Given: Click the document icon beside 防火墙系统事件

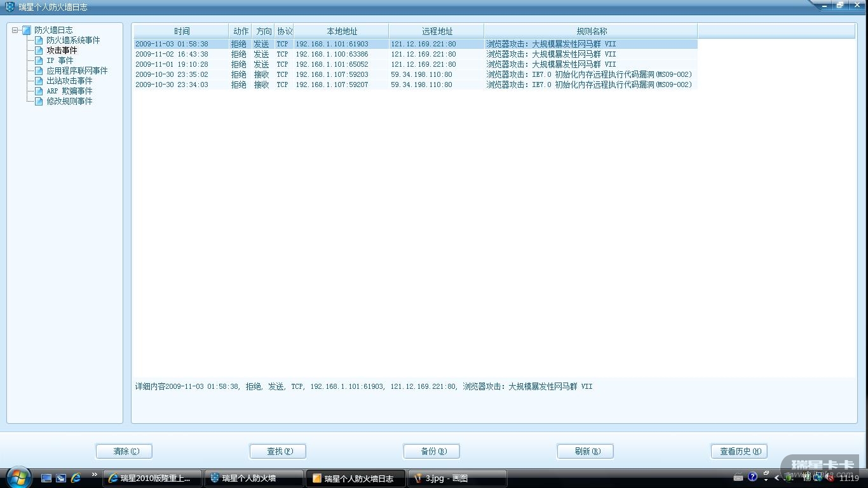Looking at the screenshot, I should (39, 40).
